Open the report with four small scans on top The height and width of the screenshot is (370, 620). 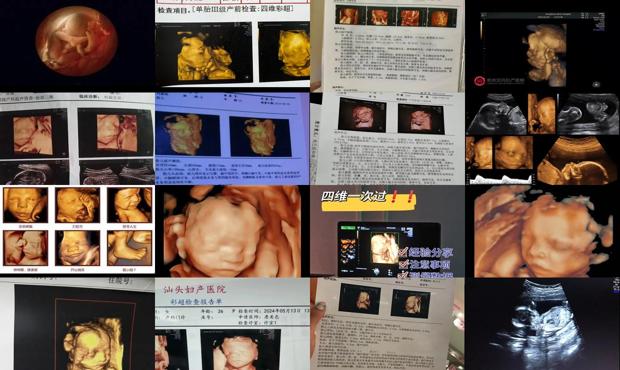[388, 46]
